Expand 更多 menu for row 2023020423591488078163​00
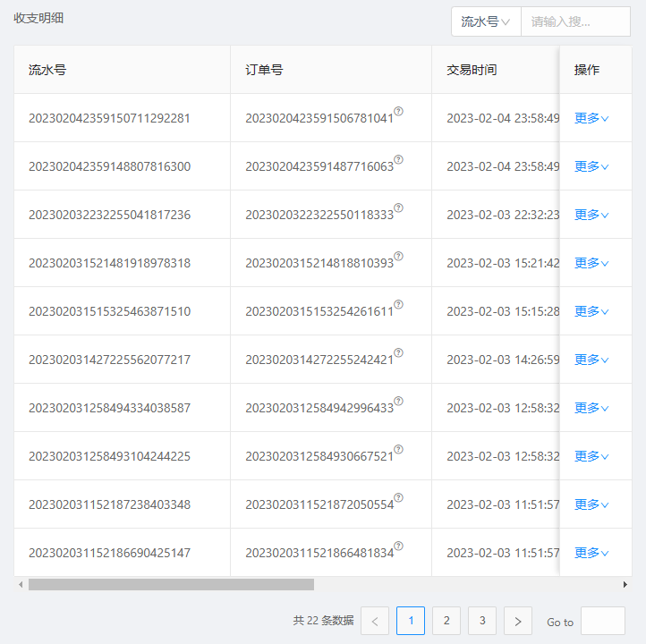This screenshot has height=644, width=646. tap(591, 166)
